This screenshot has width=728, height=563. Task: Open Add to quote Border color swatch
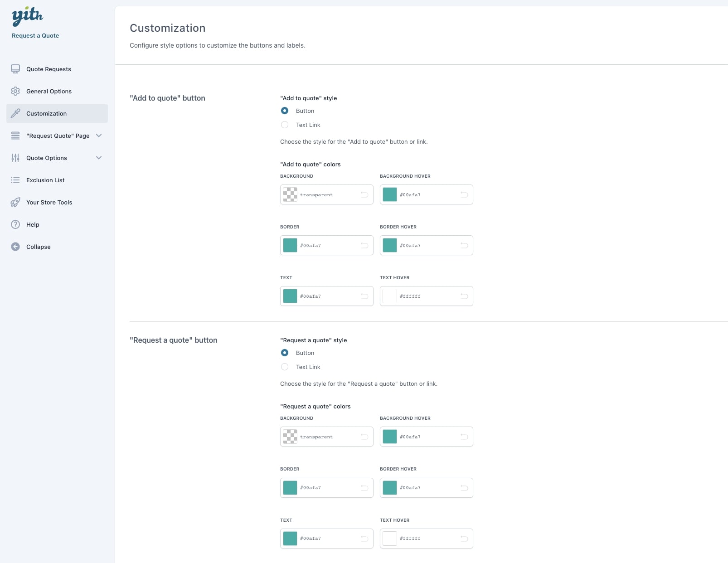pos(290,245)
